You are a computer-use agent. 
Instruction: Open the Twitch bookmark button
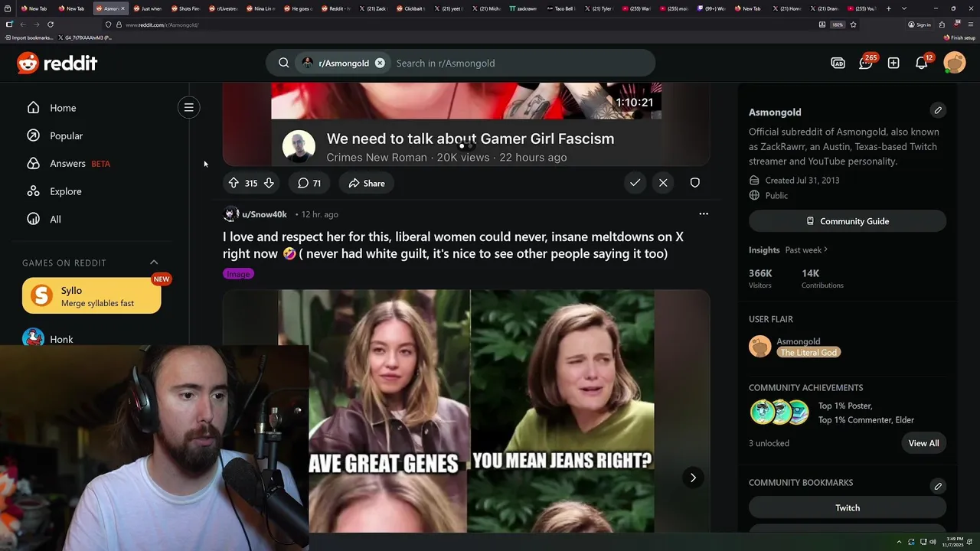pos(848,507)
